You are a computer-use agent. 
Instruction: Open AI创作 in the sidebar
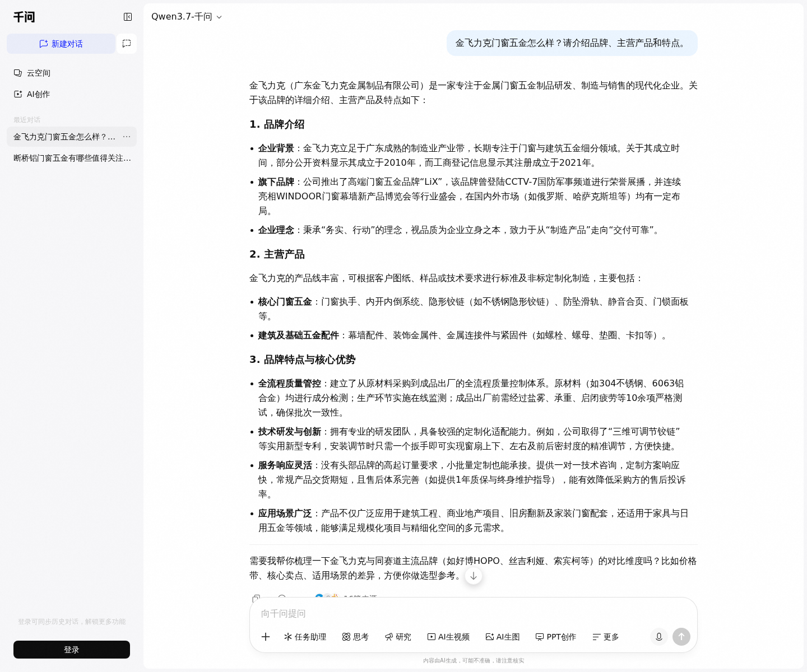[x=72, y=94]
